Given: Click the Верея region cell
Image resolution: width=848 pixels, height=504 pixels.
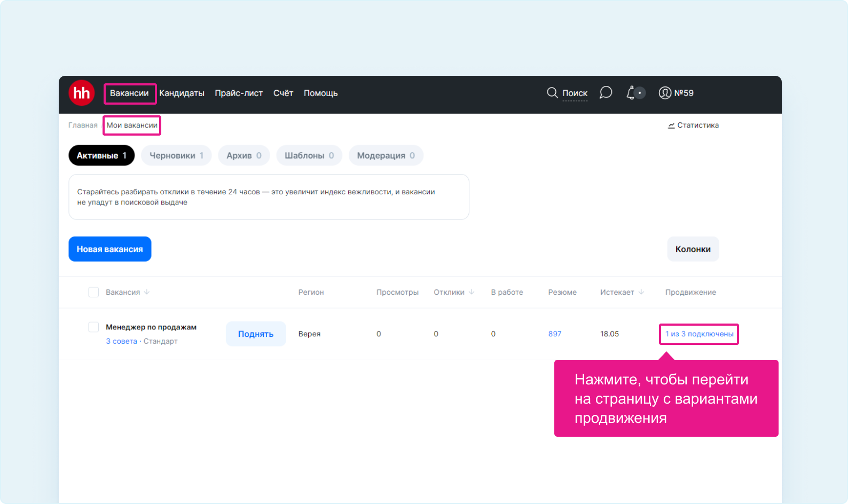Looking at the screenshot, I should click(x=309, y=334).
